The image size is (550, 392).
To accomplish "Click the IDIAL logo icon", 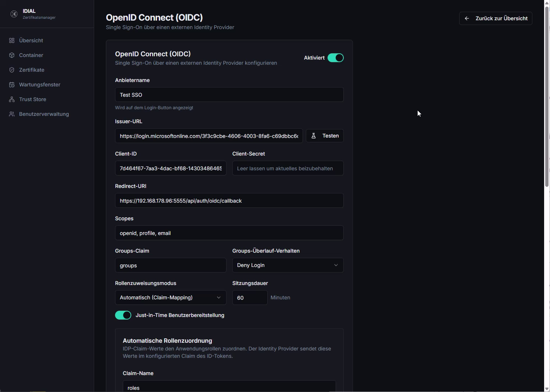I will click(x=14, y=14).
